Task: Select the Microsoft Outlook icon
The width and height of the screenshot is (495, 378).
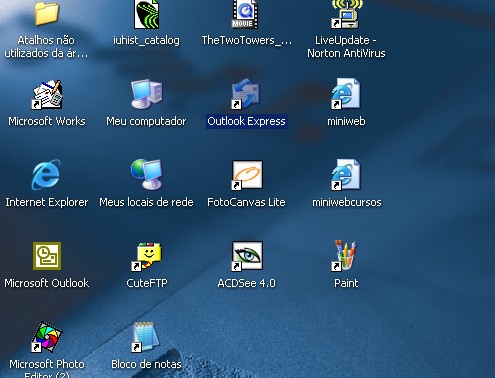Action: pos(47,256)
